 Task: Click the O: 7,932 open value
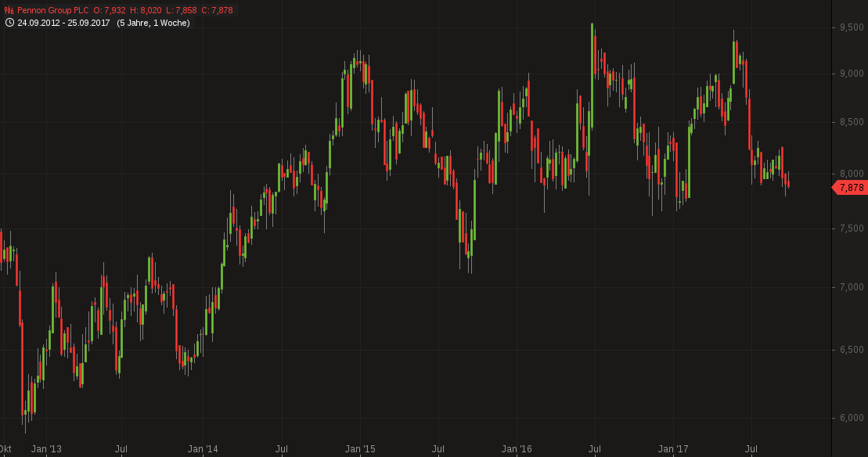click(x=110, y=9)
